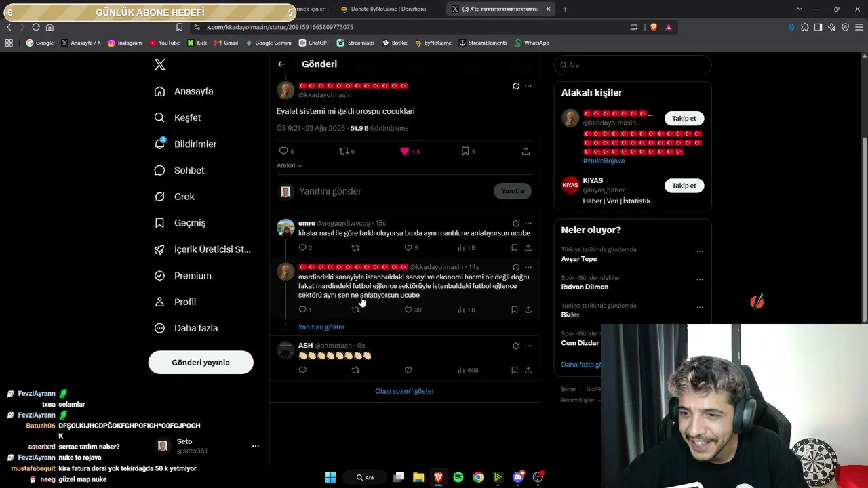Open more options on emre's reply
The image size is (868, 488).
[x=528, y=223]
